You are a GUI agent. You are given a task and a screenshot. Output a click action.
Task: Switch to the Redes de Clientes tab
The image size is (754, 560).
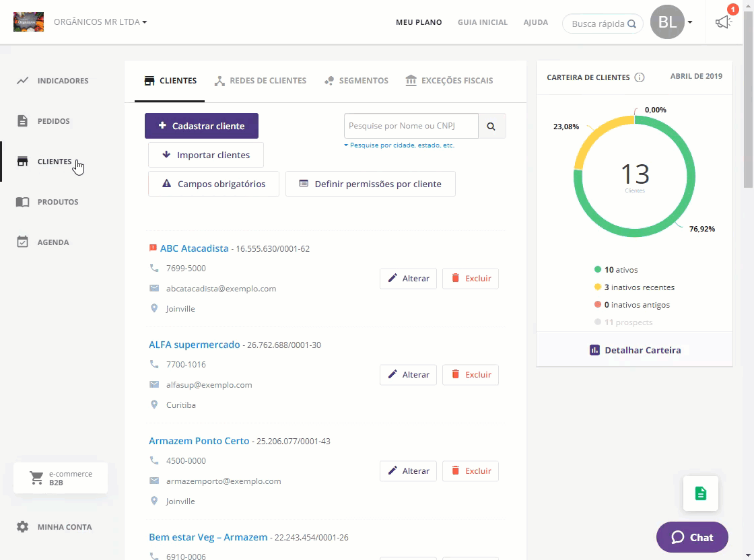tap(260, 81)
